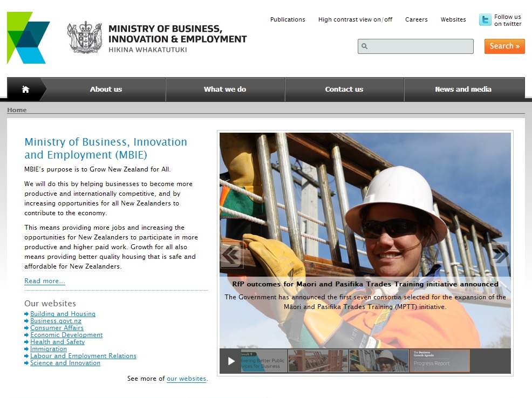Show previous slide with left arrow

(x=231, y=254)
